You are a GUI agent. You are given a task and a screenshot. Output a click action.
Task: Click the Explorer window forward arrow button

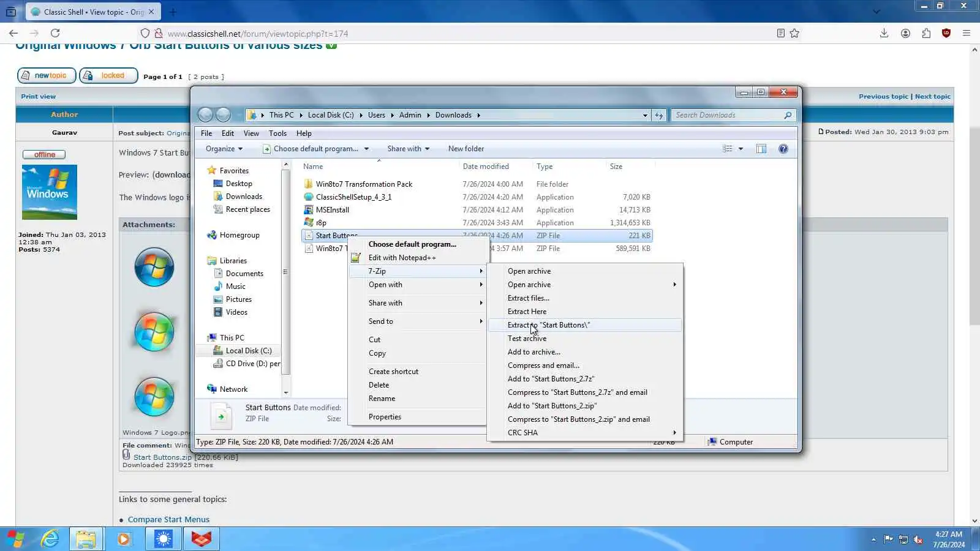tap(223, 114)
